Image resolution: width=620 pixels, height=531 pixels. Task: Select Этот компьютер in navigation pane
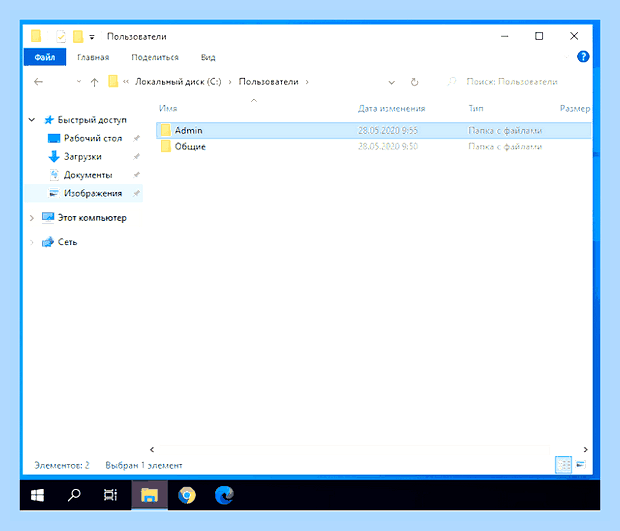pyautogui.click(x=92, y=218)
